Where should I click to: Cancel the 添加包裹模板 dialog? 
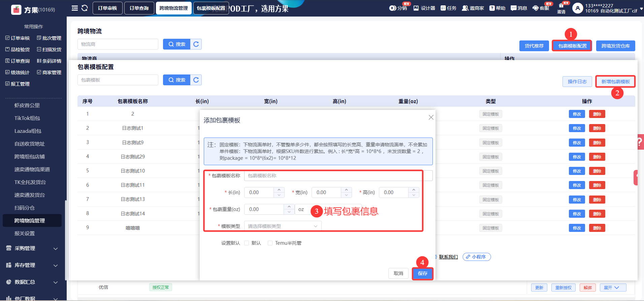point(398,273)
